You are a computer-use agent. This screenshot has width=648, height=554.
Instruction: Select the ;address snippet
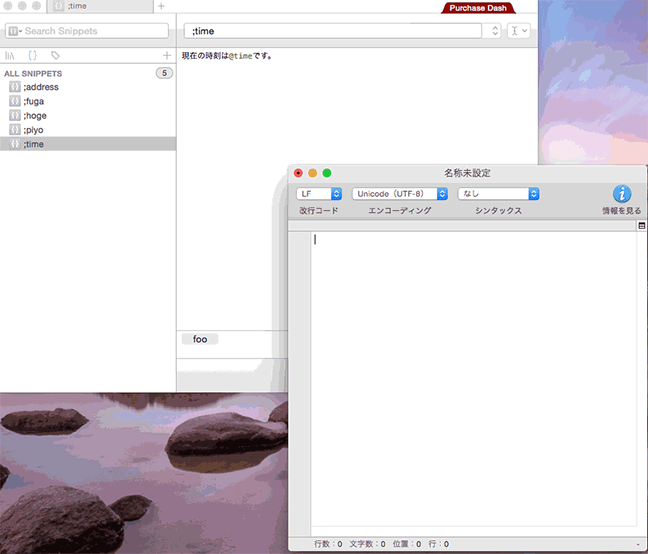(x=41, y=87)
